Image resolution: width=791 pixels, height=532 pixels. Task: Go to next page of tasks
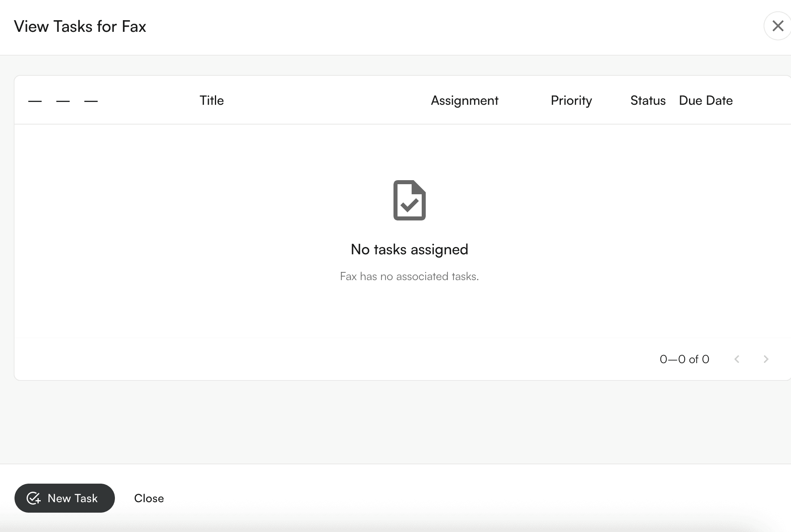click(766, 359)
